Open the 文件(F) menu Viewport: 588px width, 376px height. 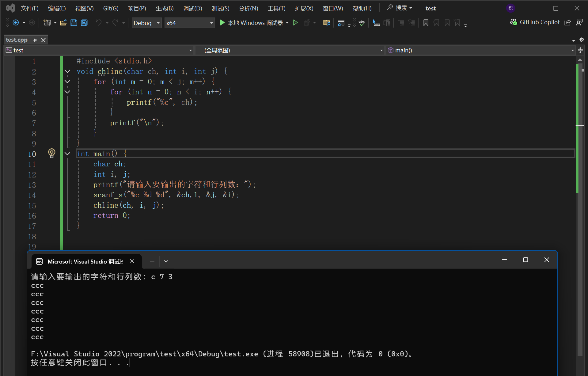pos(30,8)
